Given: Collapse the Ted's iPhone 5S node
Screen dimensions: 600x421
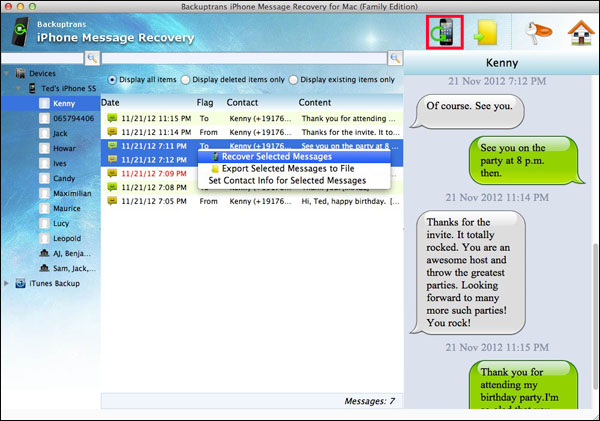Looking at the screenshot, I should coord(18,88).
